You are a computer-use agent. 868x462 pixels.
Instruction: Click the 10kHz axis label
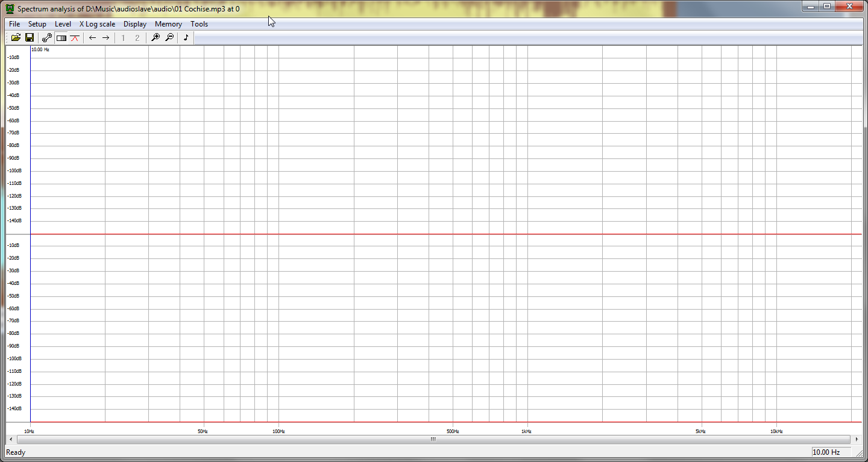(776, 431)
